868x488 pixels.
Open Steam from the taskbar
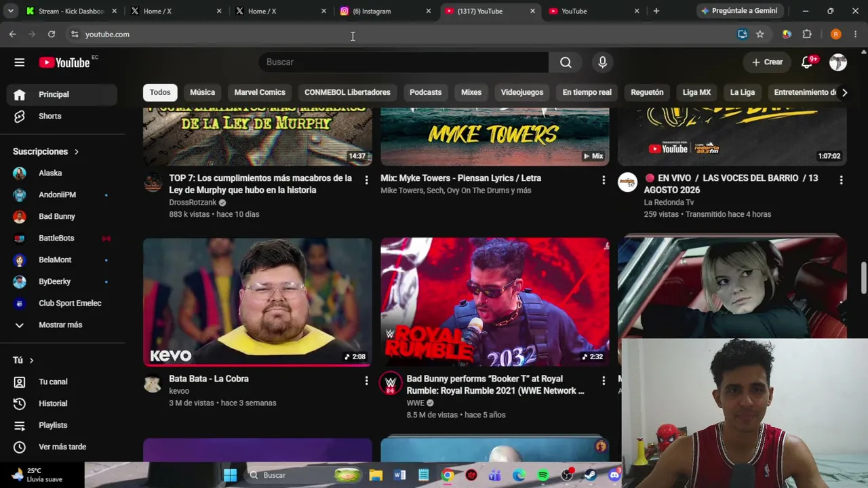coord(590,475)
